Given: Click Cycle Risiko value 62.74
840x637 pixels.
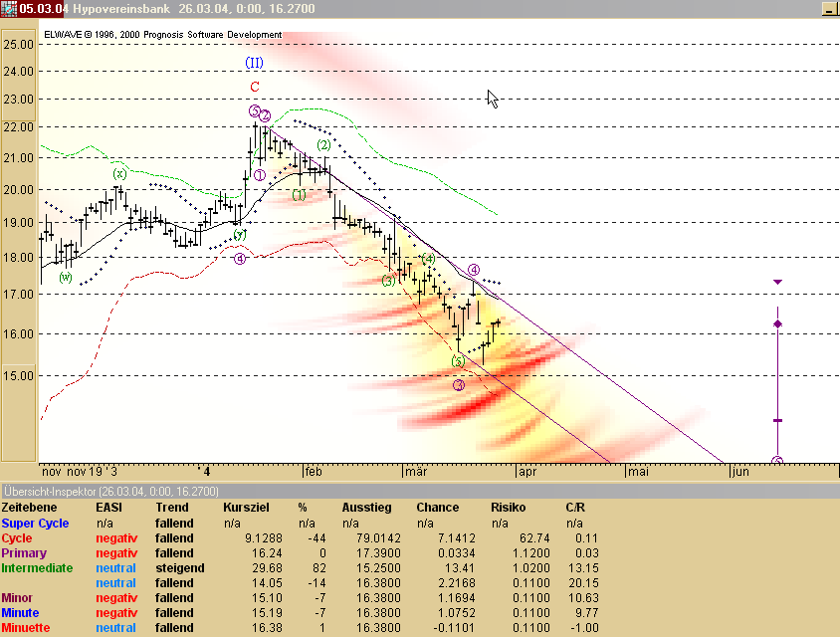Looking at the screenshot, I should (534, 538).
